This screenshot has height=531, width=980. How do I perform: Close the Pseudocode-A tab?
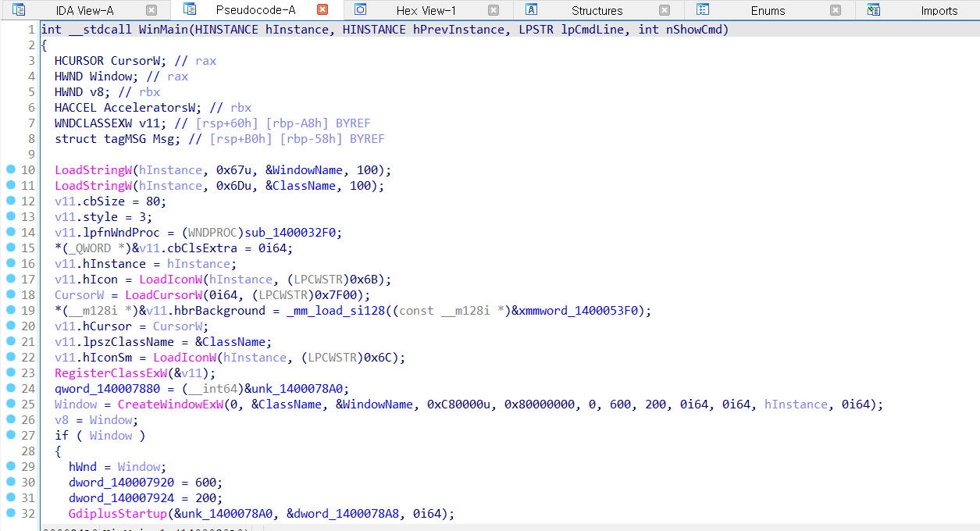click(x=323, y=10)
